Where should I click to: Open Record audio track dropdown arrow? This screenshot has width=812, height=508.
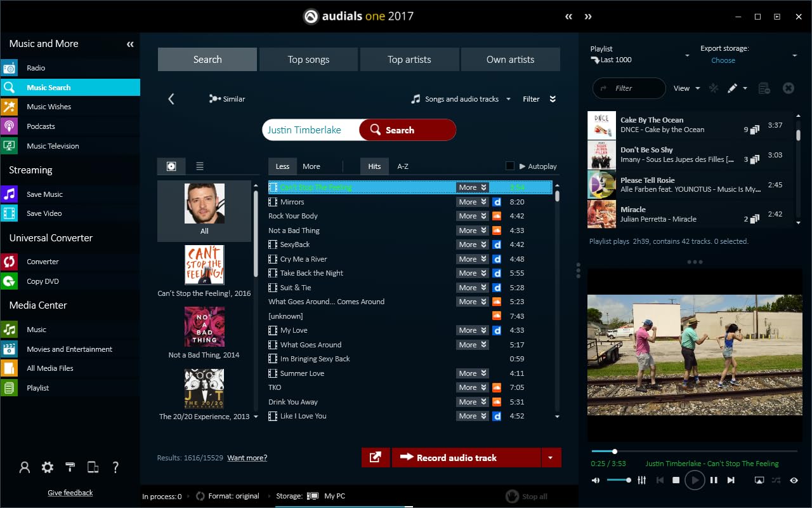(x=551, y=457)
